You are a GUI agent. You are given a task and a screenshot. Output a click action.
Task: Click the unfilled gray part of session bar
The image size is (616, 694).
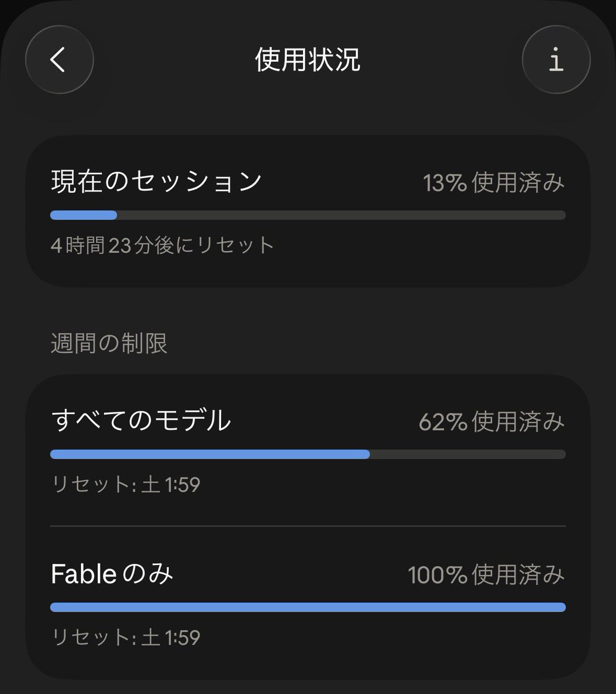pos(341,215)
